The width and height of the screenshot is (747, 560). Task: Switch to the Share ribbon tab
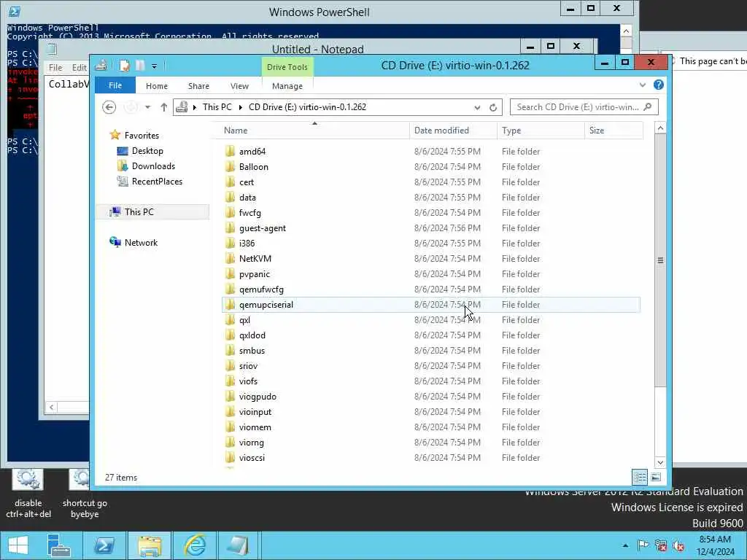[x=198, y=86]
